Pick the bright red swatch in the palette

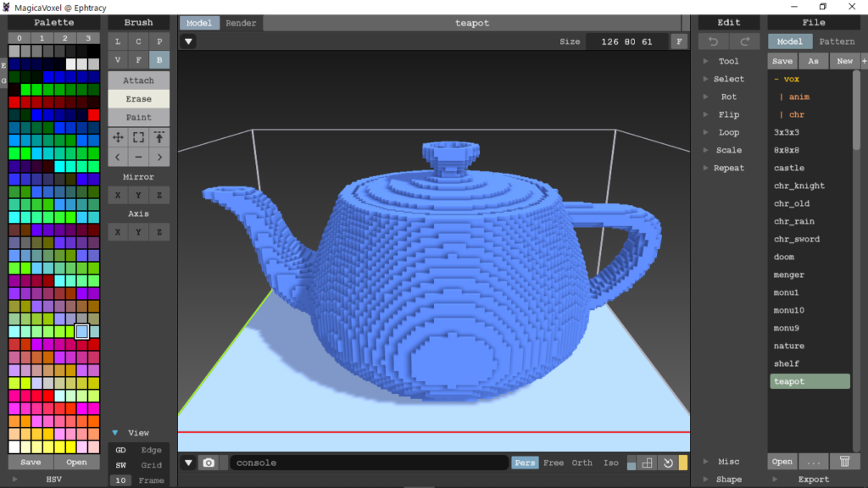point(93,114)
